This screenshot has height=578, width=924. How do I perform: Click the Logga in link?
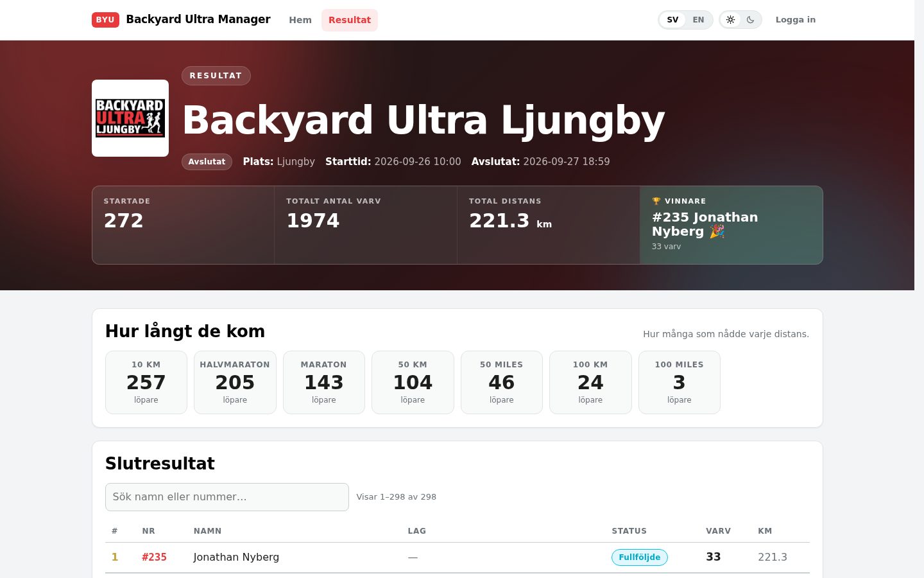[x=796, y=20]
